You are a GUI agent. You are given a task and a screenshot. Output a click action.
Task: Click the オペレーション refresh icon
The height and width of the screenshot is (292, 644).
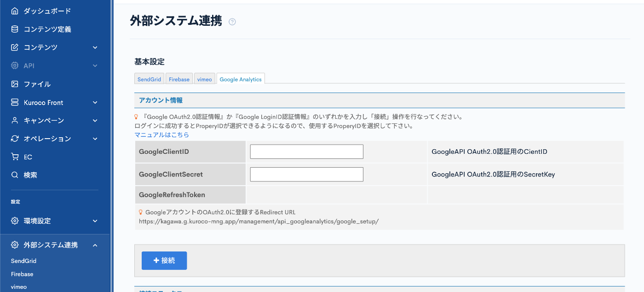point(15,139)
